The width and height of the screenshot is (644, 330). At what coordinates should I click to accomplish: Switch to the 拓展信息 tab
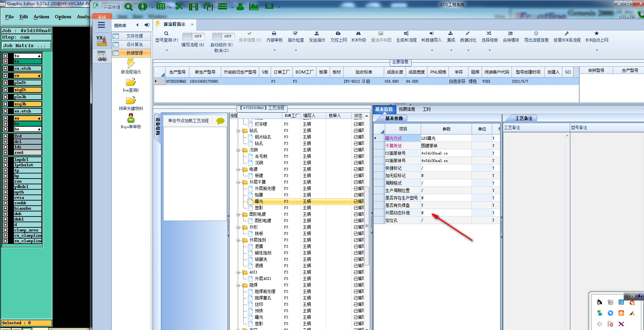pos(407,109)
